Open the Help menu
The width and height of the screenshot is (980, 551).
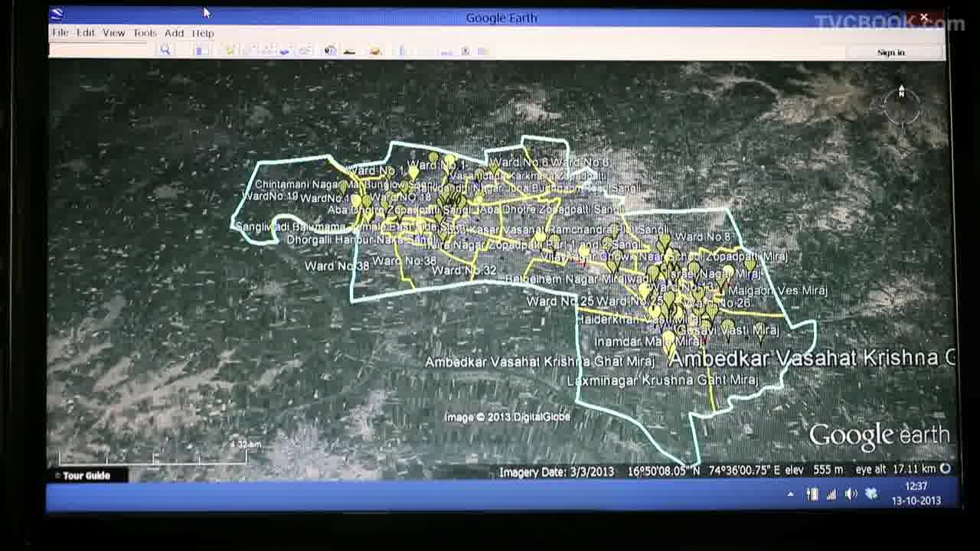tap(203, 33)
